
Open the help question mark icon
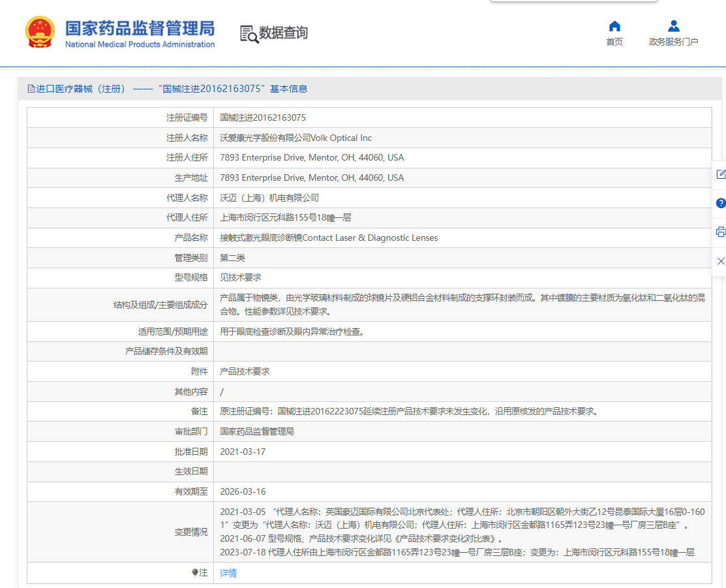(x=721, y=203)
